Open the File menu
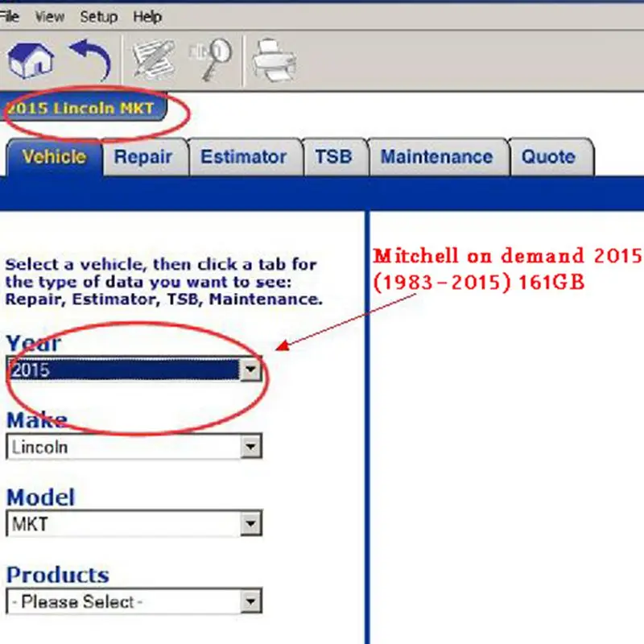Screen dimensions: 644x644 9,17
